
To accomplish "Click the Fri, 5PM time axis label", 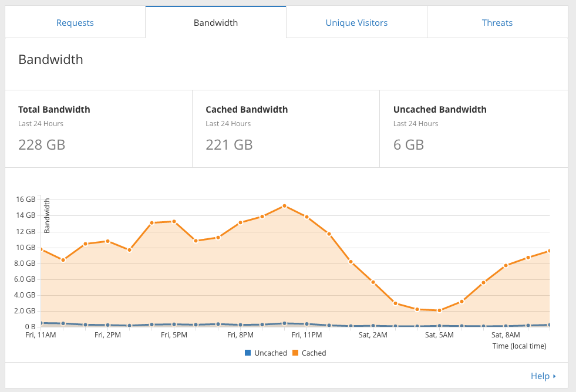I will click(173, 335).
